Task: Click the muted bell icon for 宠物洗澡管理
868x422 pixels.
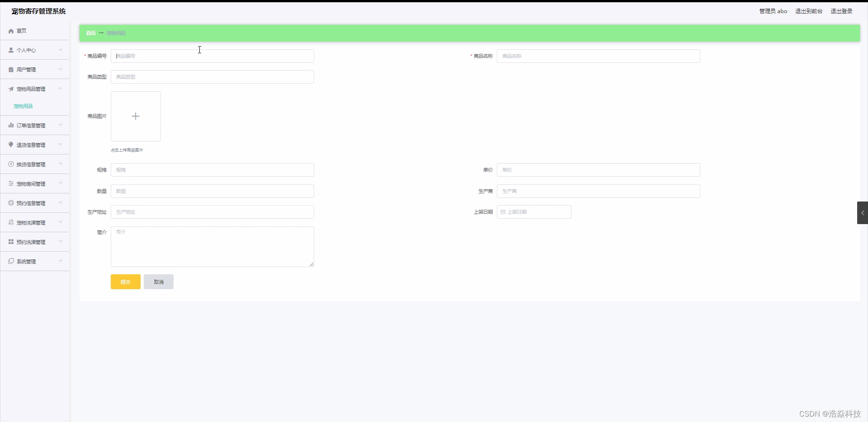Action: pos(11,222)
